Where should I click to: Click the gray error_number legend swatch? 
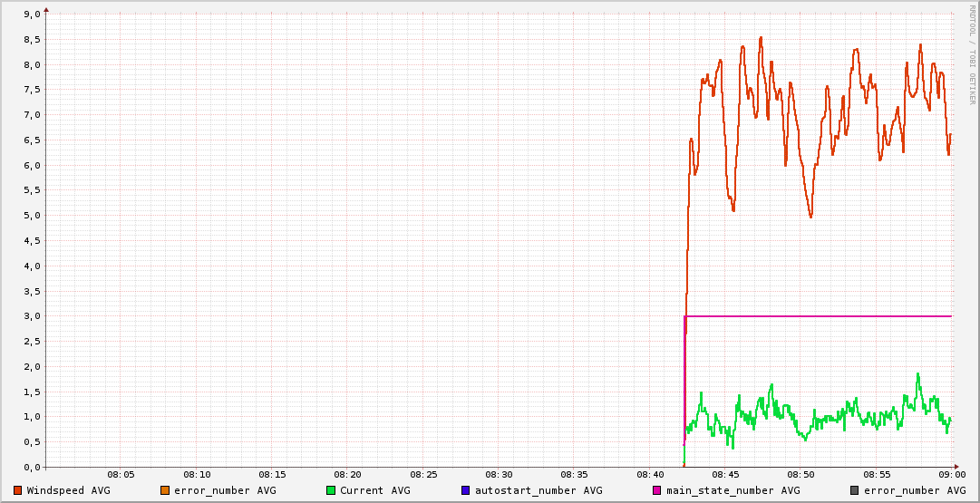point(855,490)
